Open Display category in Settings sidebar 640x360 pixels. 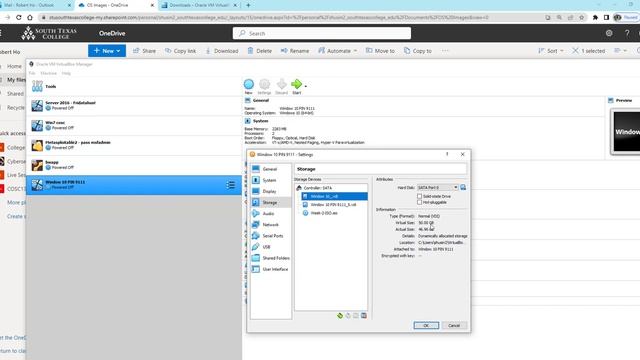(x=270, y=191)
